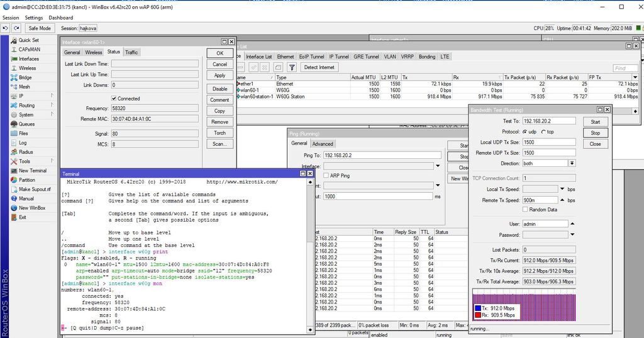Open Manual from the sidebar
This screenshot has width=644, height=338.
(x=26, y=199)
